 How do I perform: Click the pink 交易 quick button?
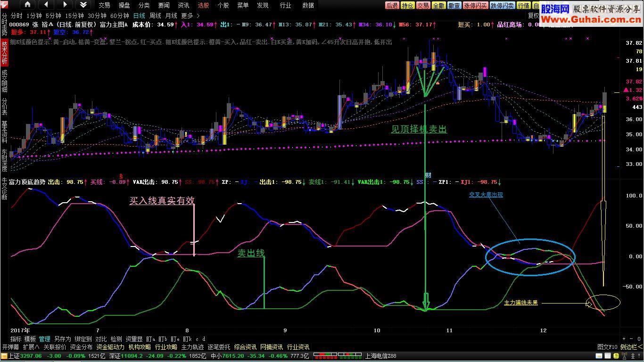click(423, 5)
